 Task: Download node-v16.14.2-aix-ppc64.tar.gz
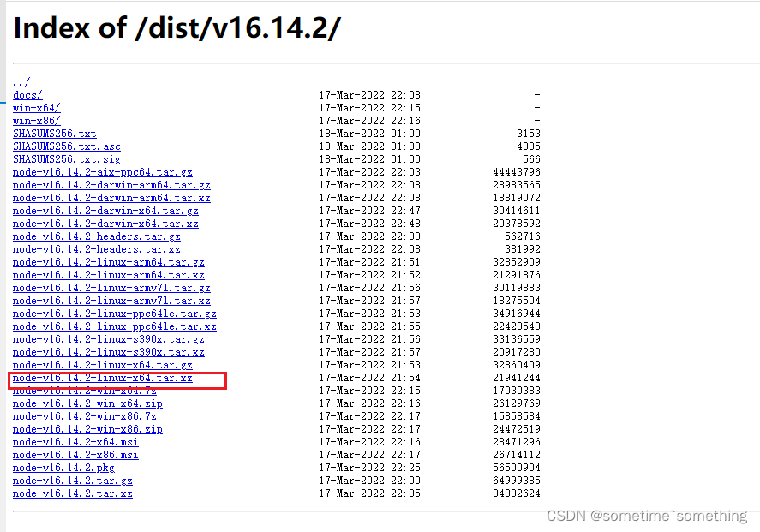[102, 172]
